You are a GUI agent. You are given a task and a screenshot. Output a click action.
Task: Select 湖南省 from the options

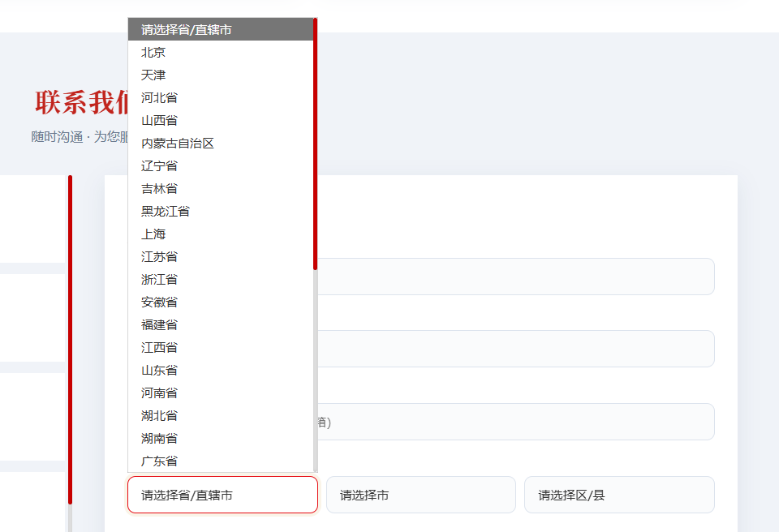tap(221, 439)
